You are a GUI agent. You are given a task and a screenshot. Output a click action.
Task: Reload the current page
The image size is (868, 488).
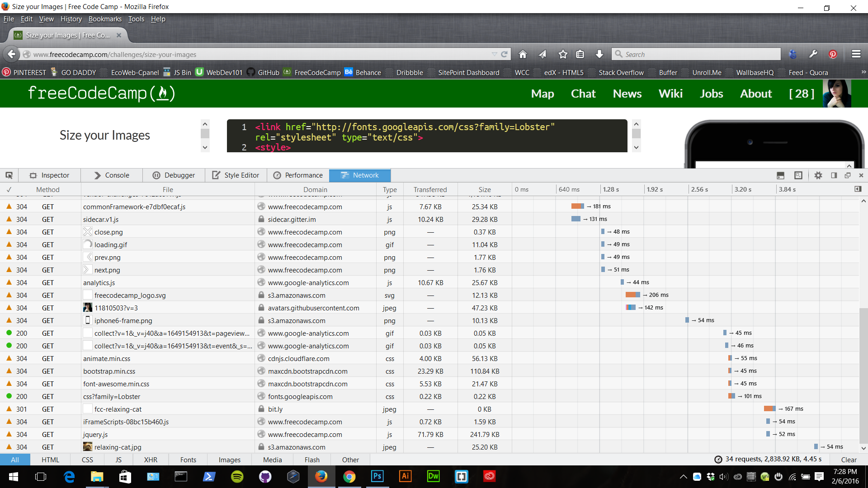pos(505,54)
